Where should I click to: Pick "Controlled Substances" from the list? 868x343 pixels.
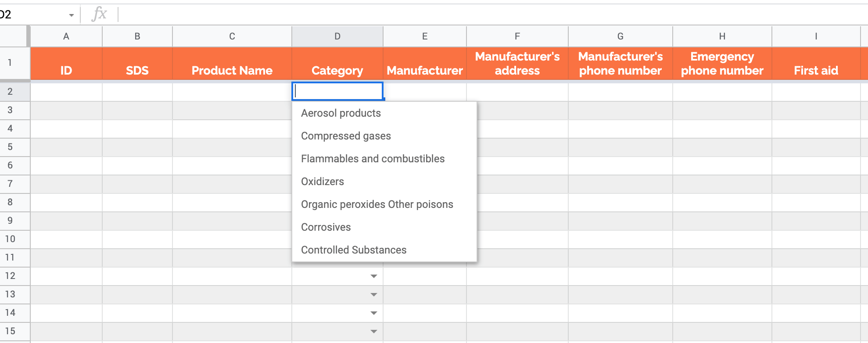(x=354, y=250)
